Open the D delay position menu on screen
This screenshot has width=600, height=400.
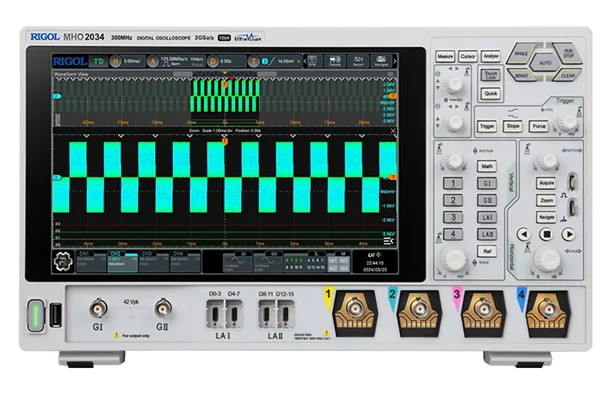click(x=226, y=61)
